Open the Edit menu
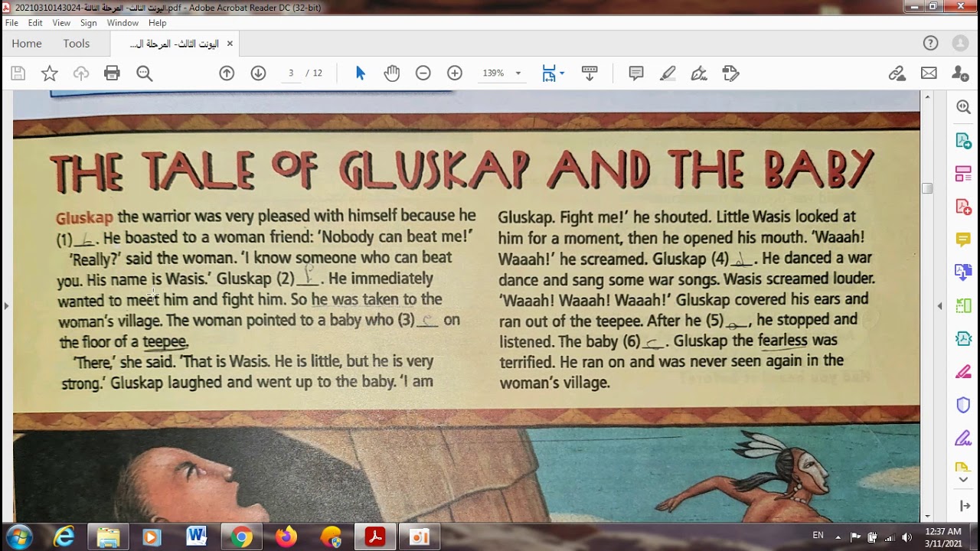This screenshot has width=980, height=551. [x=35, y=23]
